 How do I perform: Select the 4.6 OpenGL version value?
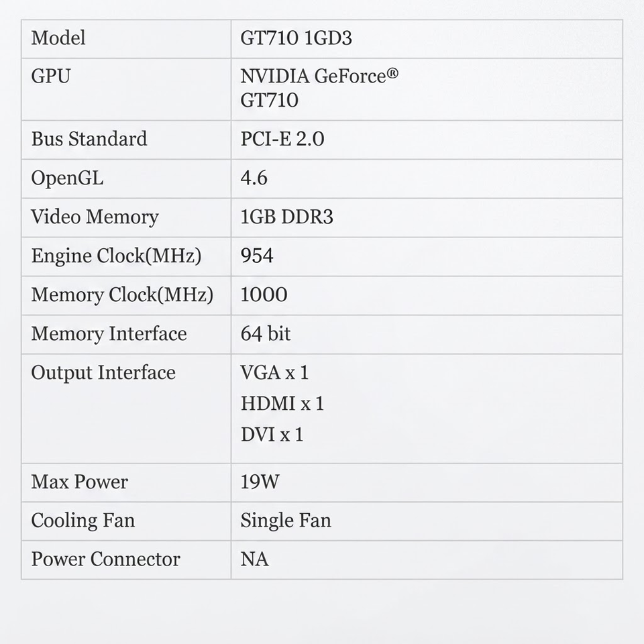coord(254,178)
